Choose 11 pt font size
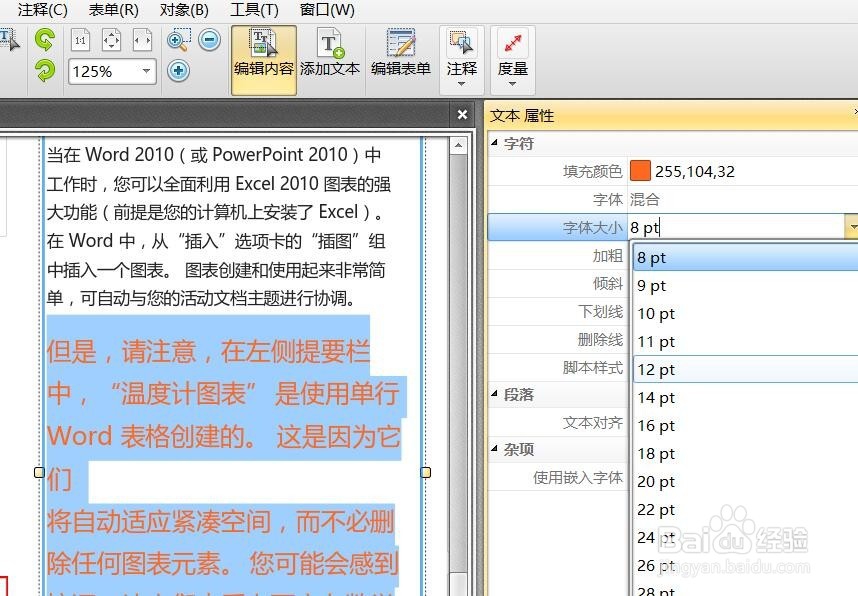Viewport: 858px width, 596px height. [x=745, y=342]
